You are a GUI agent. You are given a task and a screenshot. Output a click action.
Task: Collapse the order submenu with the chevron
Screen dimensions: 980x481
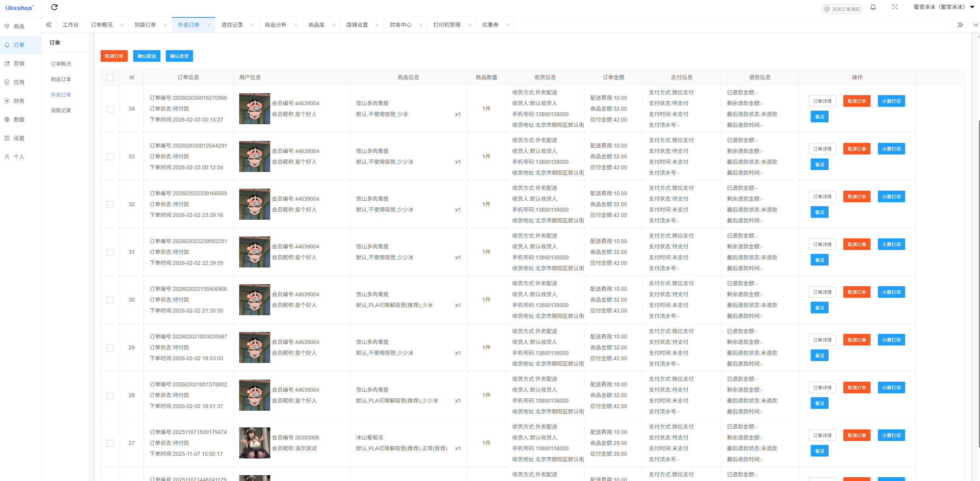[x=49, y=24]
